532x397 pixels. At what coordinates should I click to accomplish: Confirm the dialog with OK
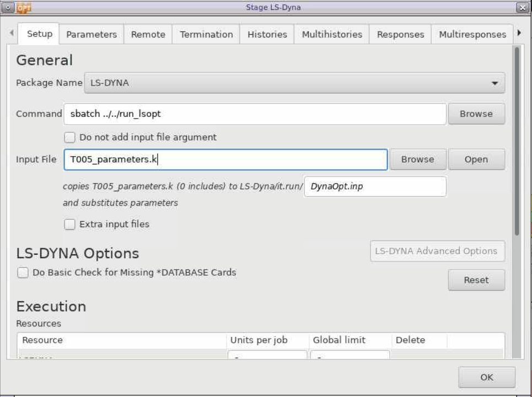click(x=487, y=377)
